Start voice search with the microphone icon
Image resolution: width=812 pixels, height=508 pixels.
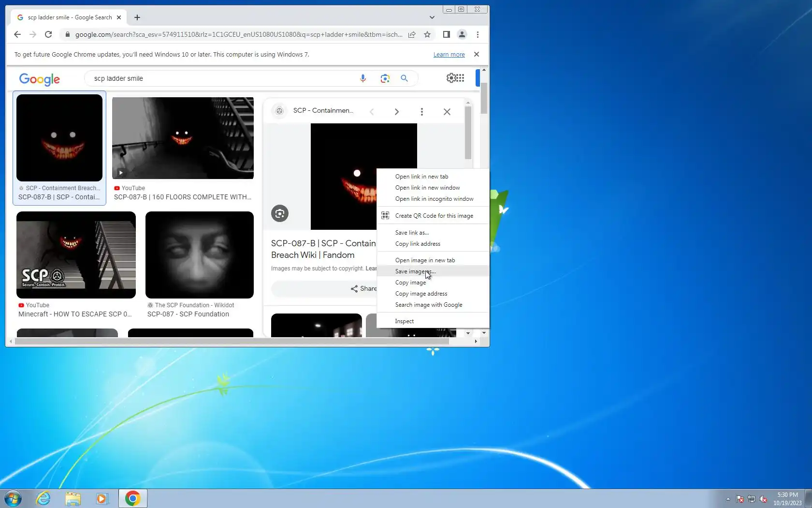[x=363, y=78]
